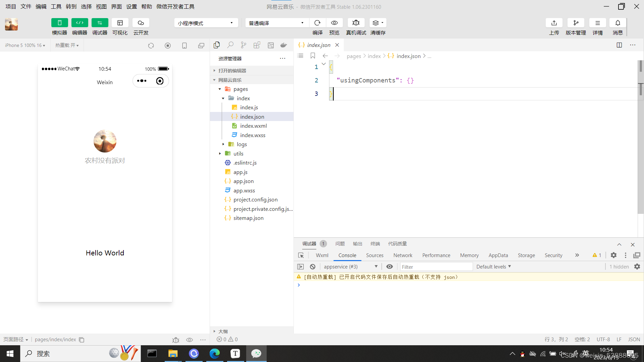Open the source control branch icon
The image size is (644, 362).
click(244, 45)
